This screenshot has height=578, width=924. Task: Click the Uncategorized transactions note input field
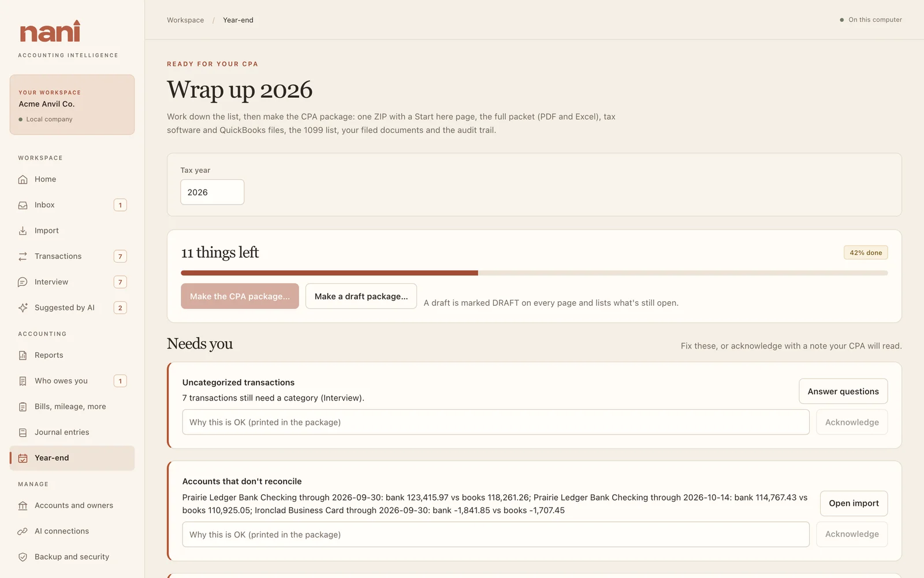[495, 422]
